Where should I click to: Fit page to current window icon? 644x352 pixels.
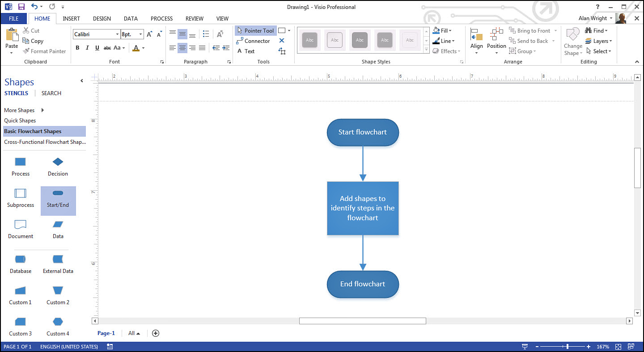click(619, 347)
